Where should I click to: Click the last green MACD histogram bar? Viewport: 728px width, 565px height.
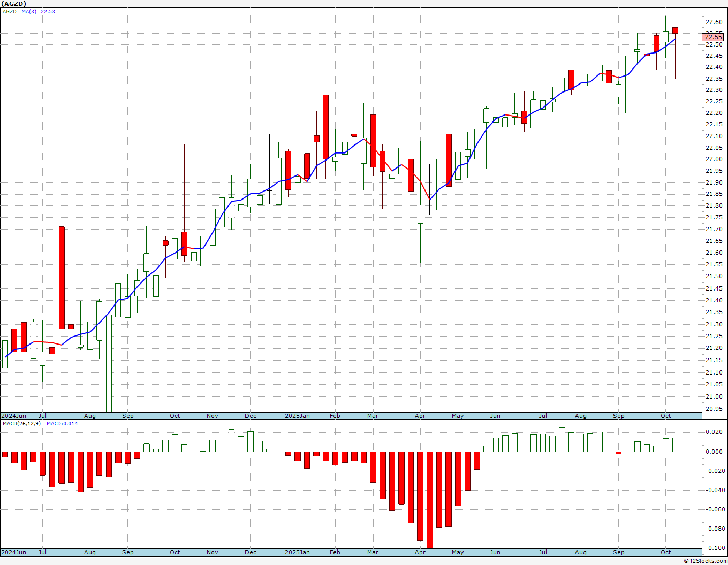pos(676,445)
